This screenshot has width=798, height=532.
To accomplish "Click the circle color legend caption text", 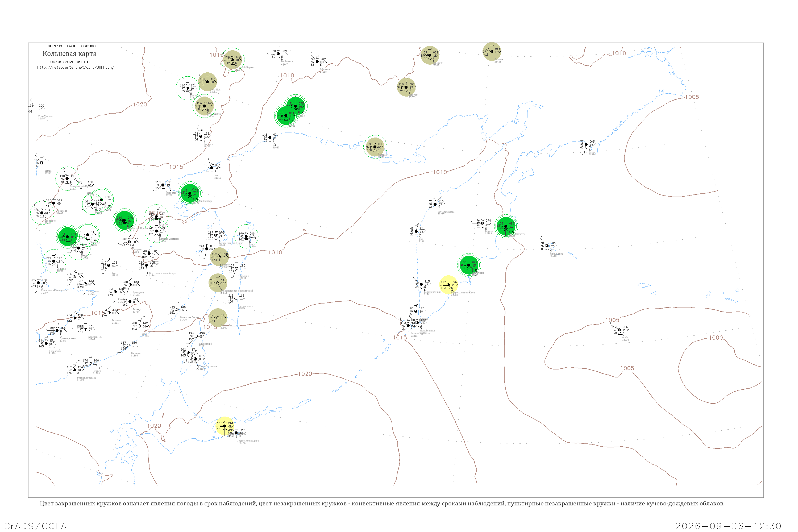I will coord(382,504).
